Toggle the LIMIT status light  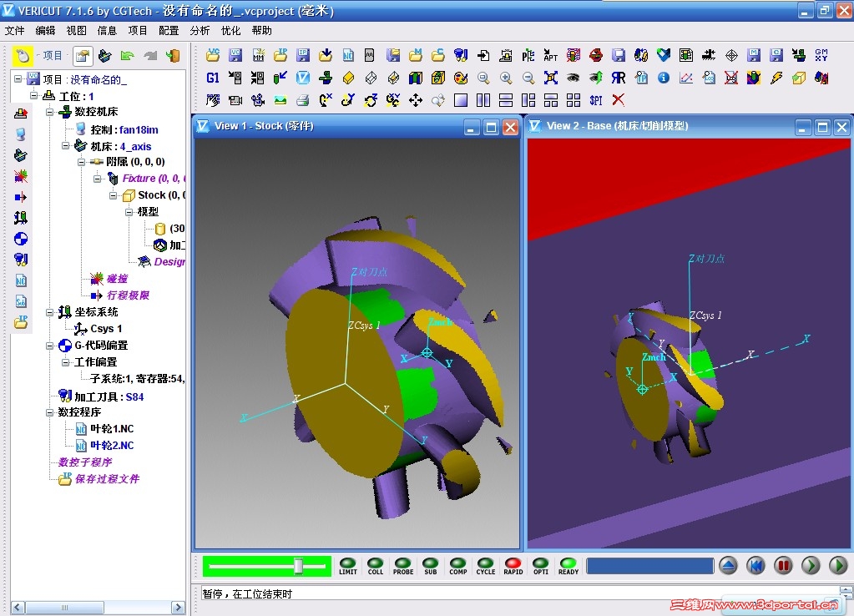[347, 565]
